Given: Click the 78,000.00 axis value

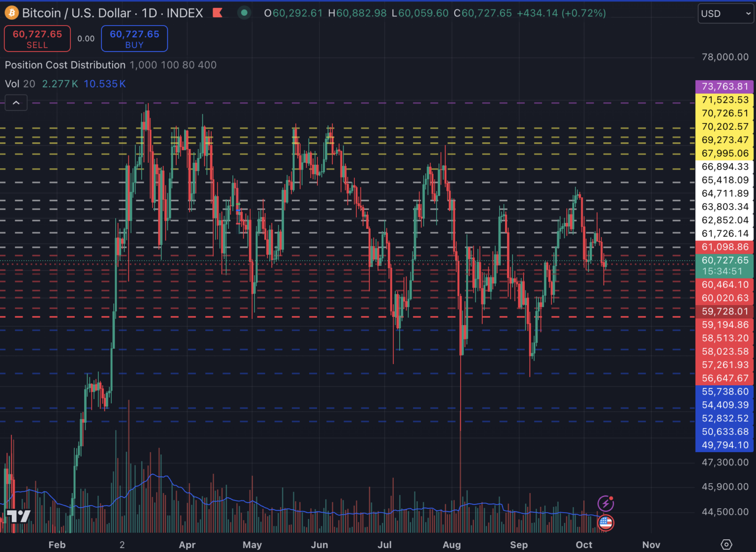Looking at the screenshot, I should click(x=725, y=57).
